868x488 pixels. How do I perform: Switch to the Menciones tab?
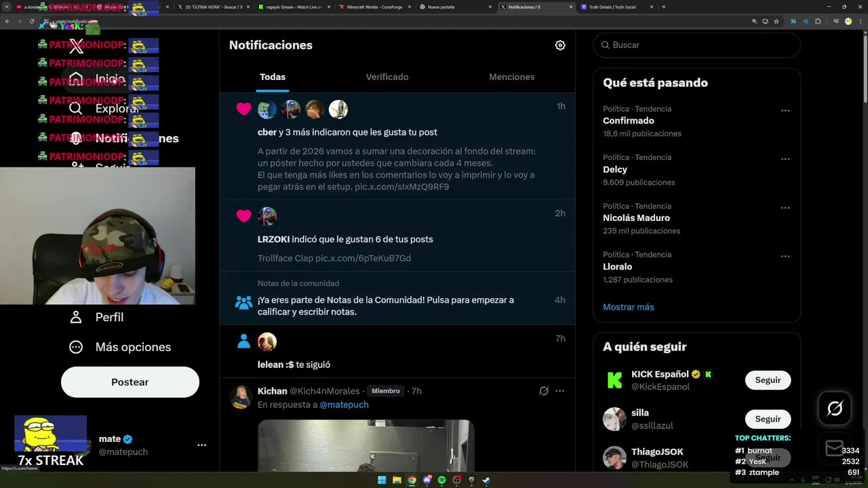(512, 77)
